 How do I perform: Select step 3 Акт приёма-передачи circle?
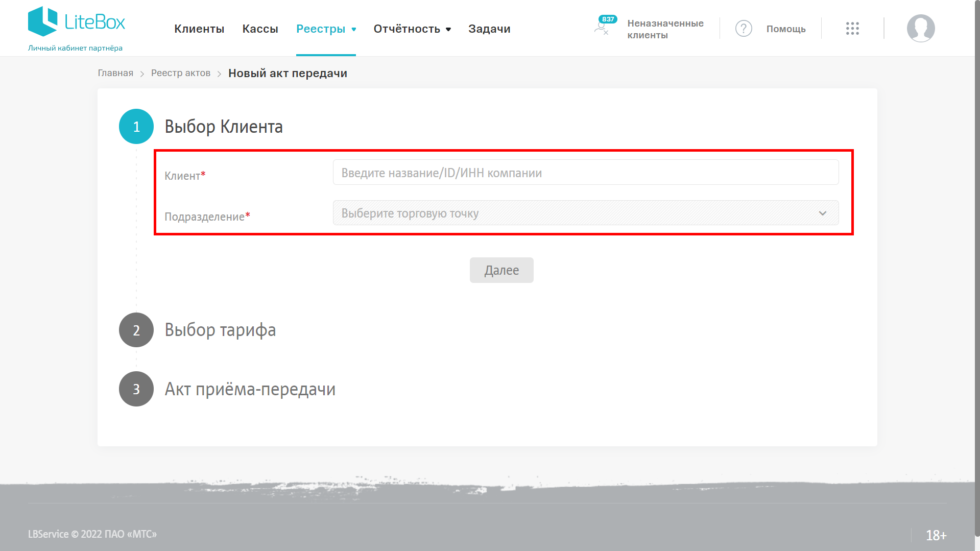[136, 389]
